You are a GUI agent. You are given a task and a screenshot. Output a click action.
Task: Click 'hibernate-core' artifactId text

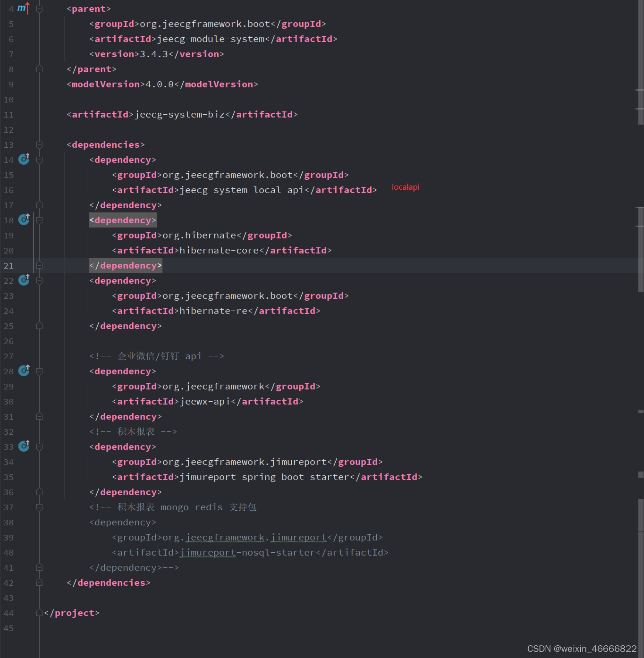tap(219, 251)
